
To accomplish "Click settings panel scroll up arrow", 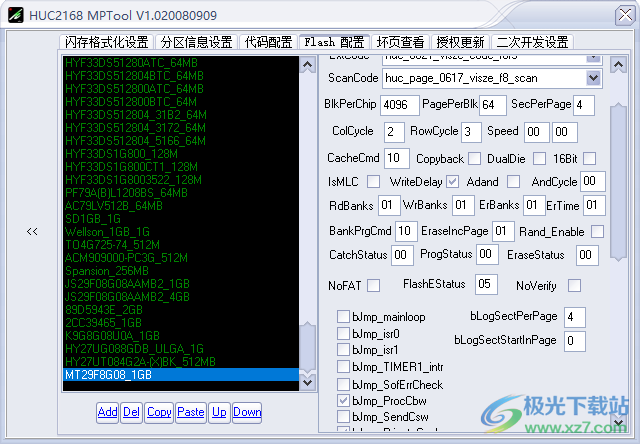I will [618, 65].
